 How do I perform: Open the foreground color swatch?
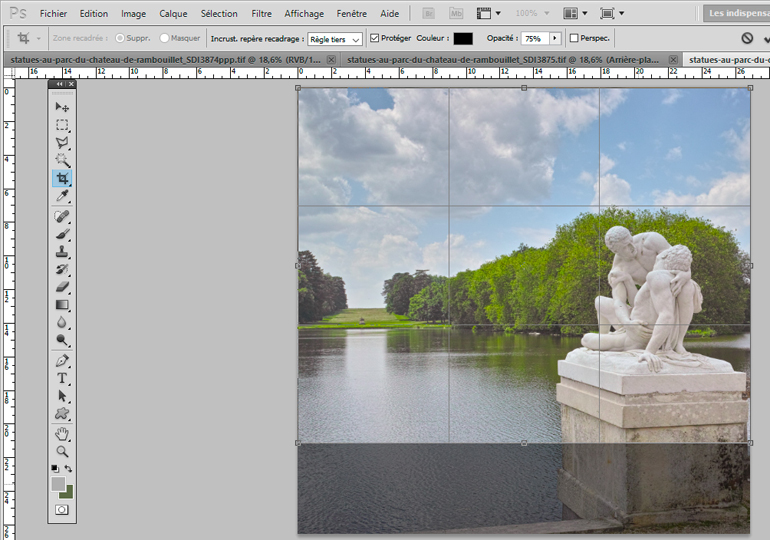[58, 484]
